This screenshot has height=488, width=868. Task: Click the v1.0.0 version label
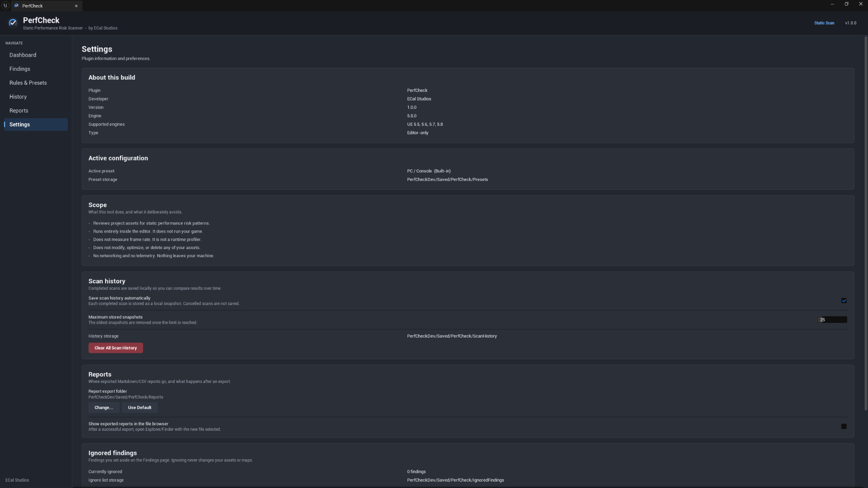[x=851, y=23]
